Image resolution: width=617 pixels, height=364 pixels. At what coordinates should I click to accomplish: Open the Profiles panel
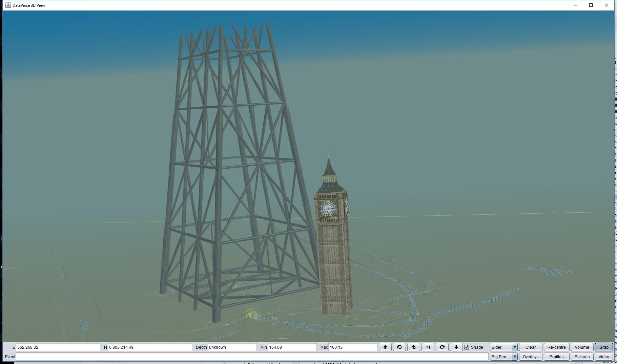pyautogui.click(x=556, y=357)
